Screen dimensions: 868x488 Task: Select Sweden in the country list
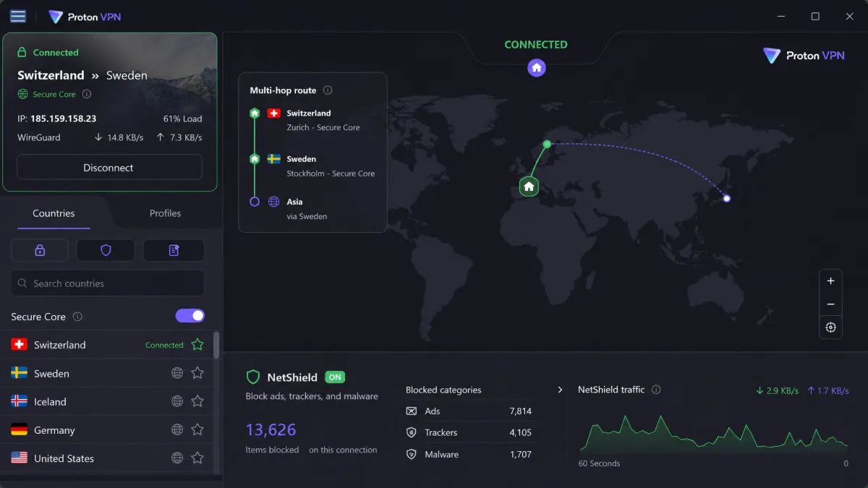(x=107, y=373)
